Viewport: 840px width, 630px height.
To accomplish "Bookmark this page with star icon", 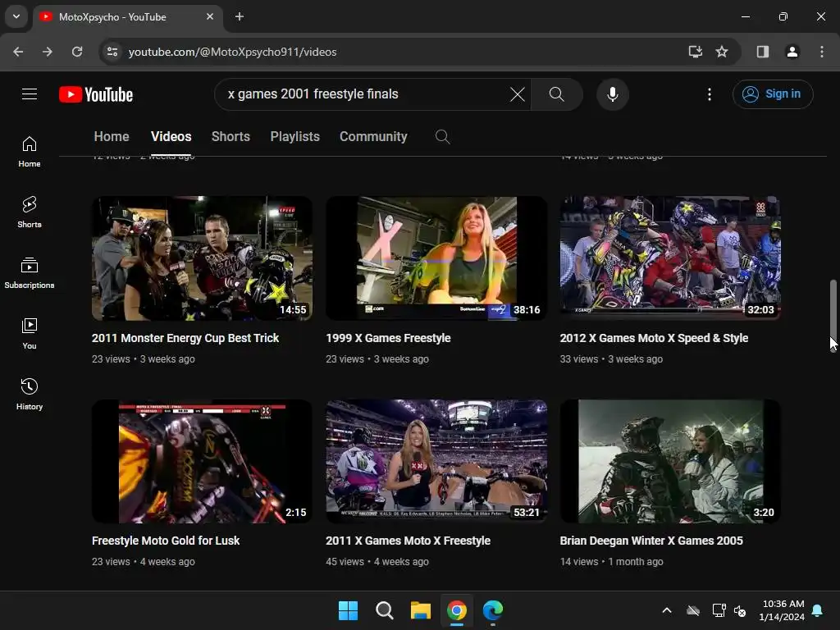I will click(722, 52).
